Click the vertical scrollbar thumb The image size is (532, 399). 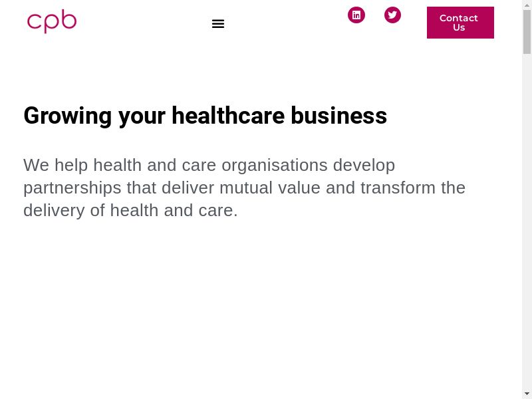[527, 32]
